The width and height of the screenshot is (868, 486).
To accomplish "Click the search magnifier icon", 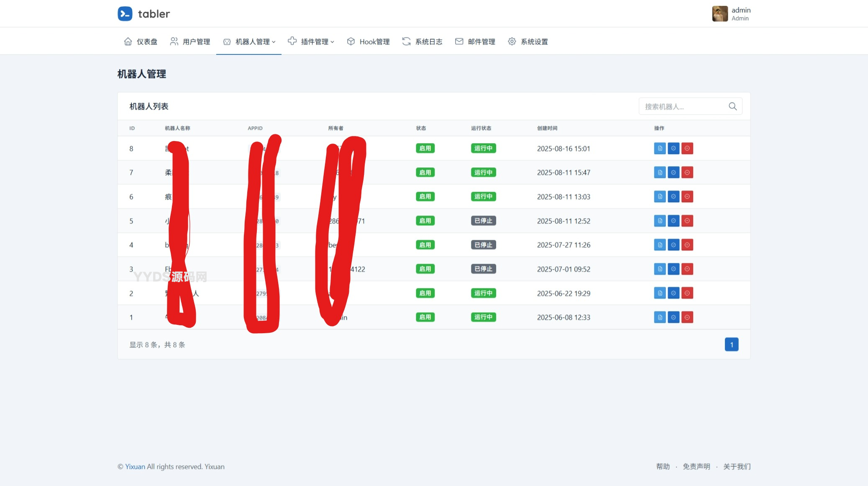I will tap(732, 106).
